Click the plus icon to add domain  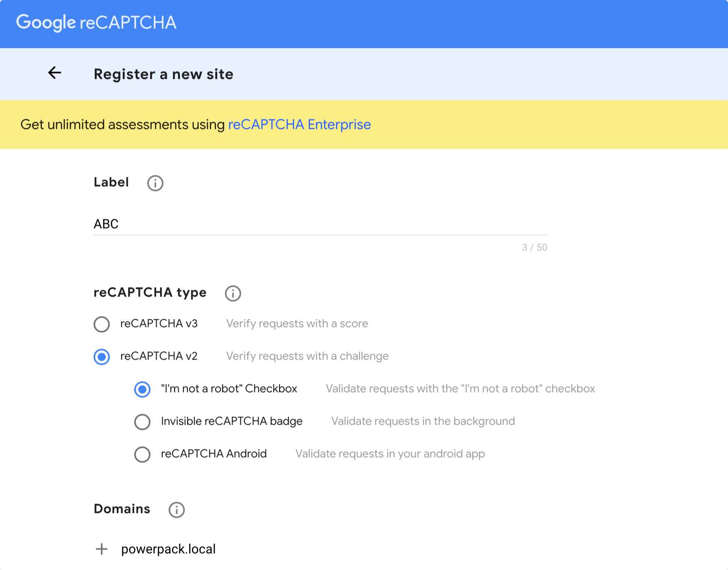tap(101, 549)
